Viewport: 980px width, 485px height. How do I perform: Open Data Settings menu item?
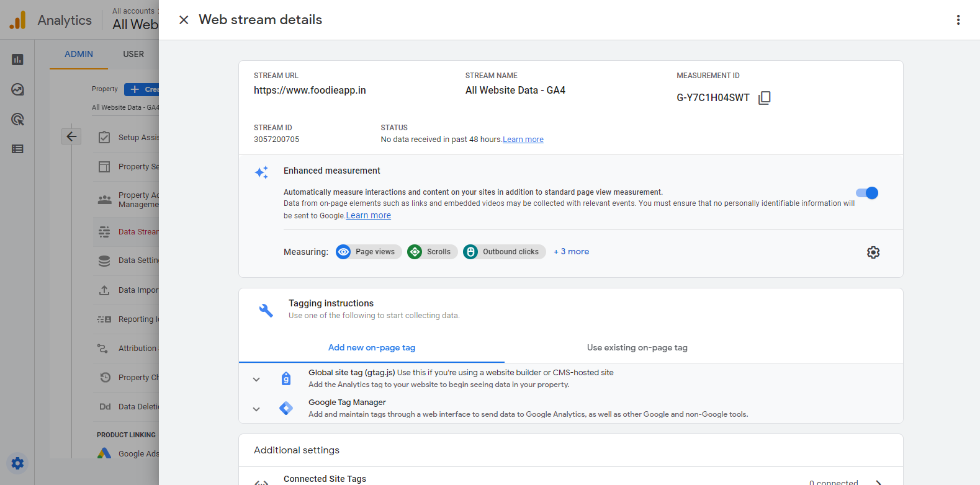(126, 260)
